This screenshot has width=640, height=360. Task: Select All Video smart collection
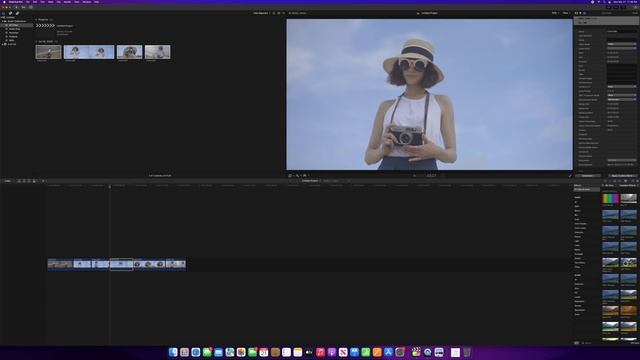[13, 25]
